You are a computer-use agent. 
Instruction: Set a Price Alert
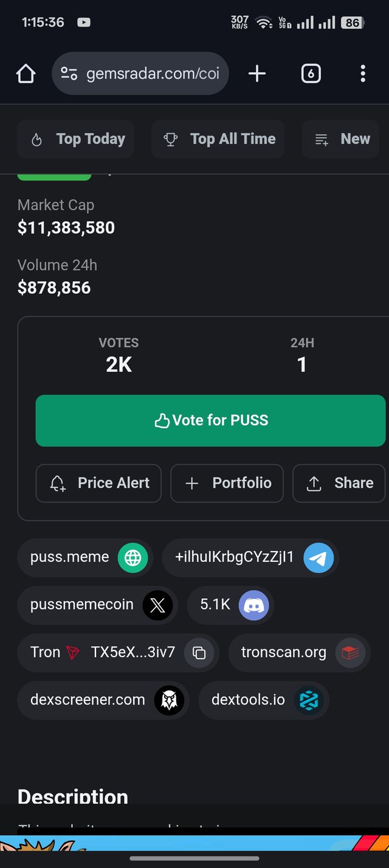98,483
